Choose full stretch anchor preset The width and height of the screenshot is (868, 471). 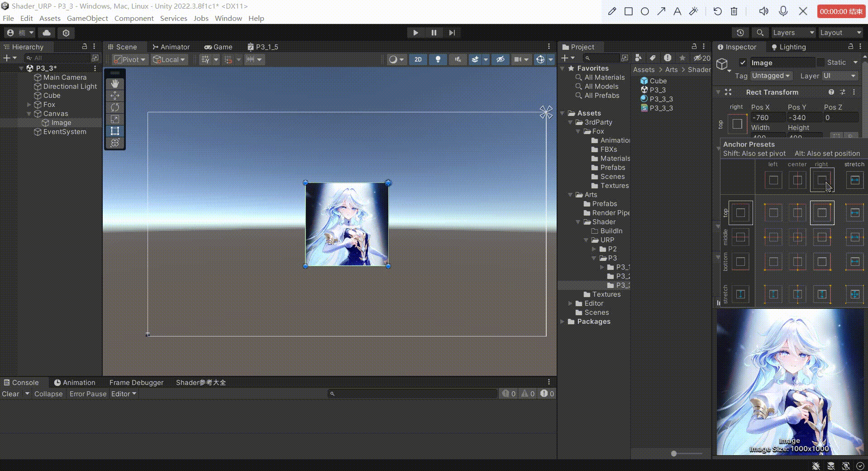point(854,294)
